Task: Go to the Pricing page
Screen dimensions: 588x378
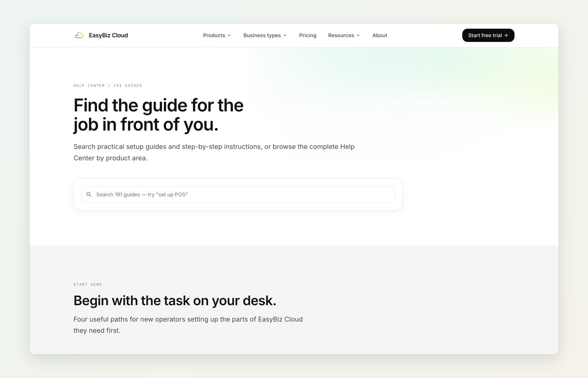Action: (x=308, y=35)
